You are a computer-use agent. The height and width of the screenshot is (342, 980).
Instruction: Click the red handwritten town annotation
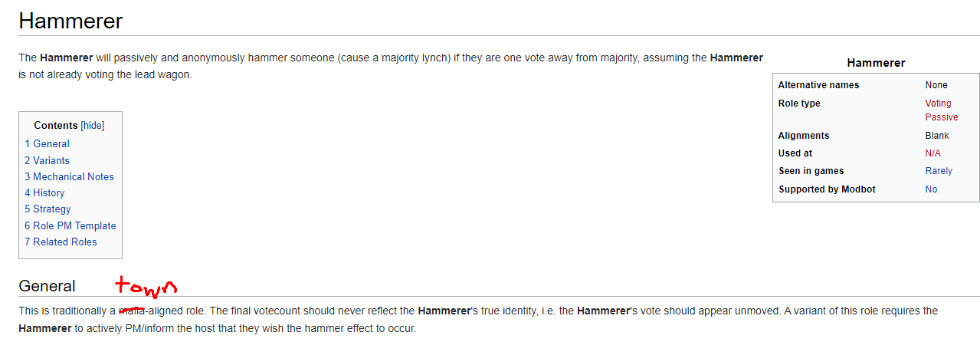coord(146,285)
